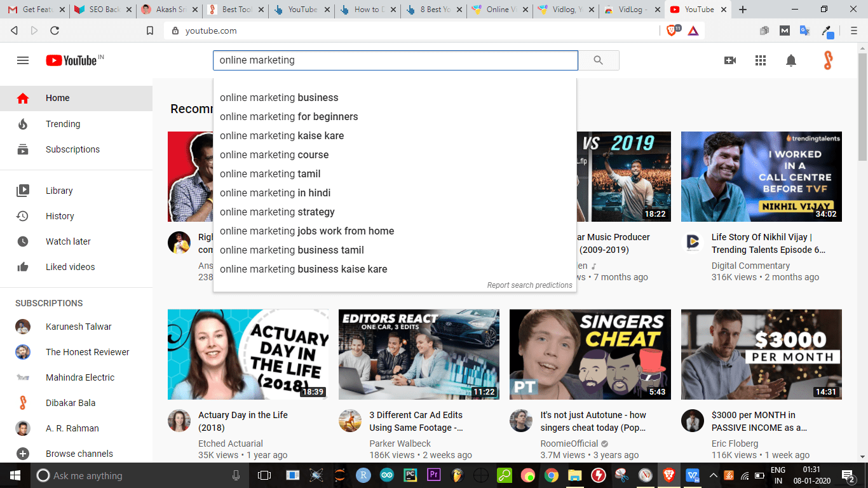Select suggestion online marketing course
Viewport: 868px width, 488px height.
pyautogui.click(x=395, y=155)
